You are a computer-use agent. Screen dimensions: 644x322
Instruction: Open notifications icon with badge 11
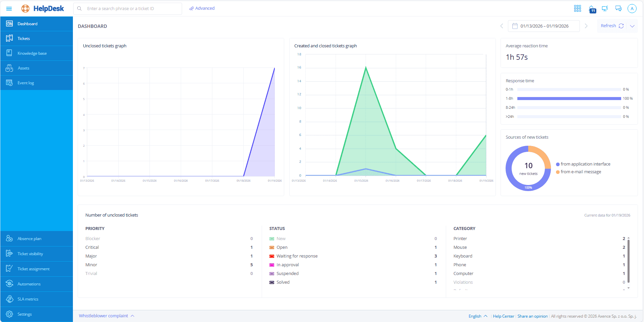[x=592, y=9]
